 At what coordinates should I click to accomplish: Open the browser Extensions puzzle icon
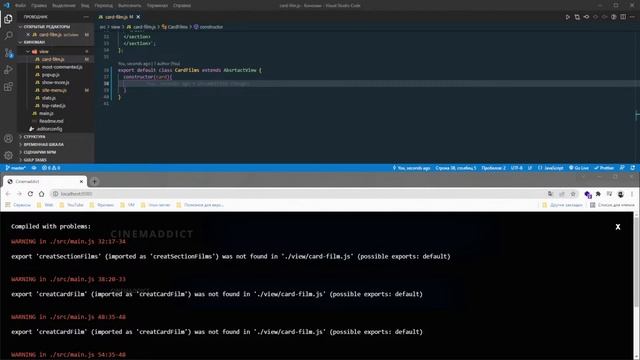click(x=598, y=194)
